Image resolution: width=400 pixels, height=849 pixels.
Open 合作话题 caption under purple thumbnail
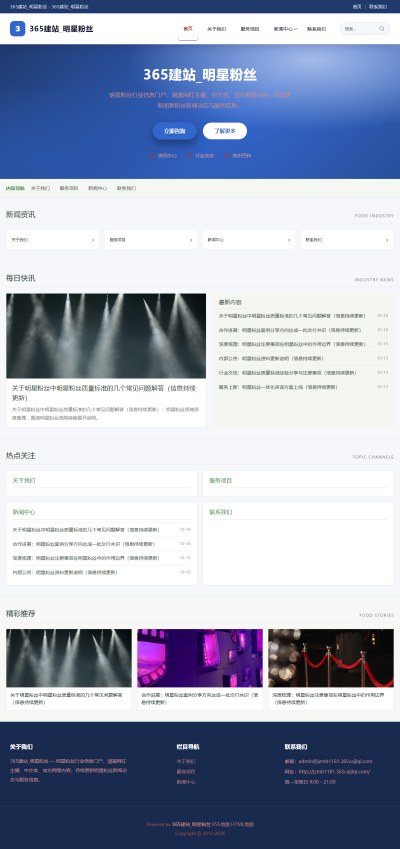coord(199,698)
